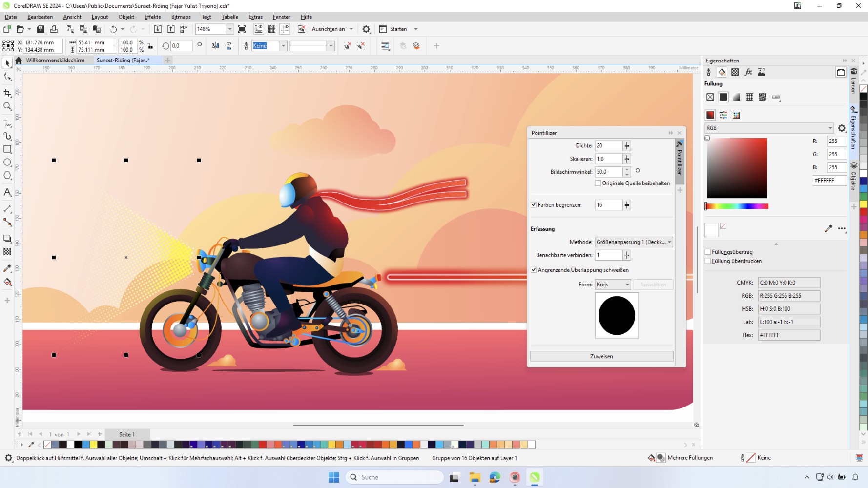This screenshot has width=868, height=488.
Task: Select the Transparency tool in the toolbox
Action: 7,252
